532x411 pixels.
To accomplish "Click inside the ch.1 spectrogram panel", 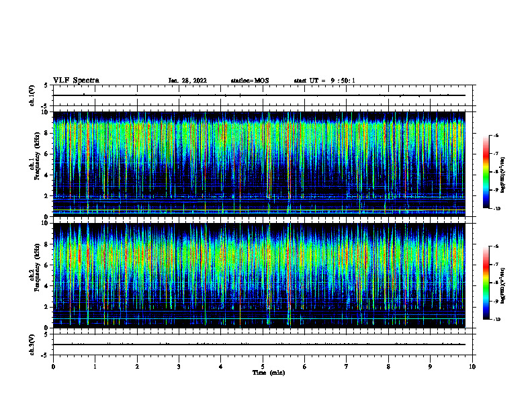I will point(259,164).
